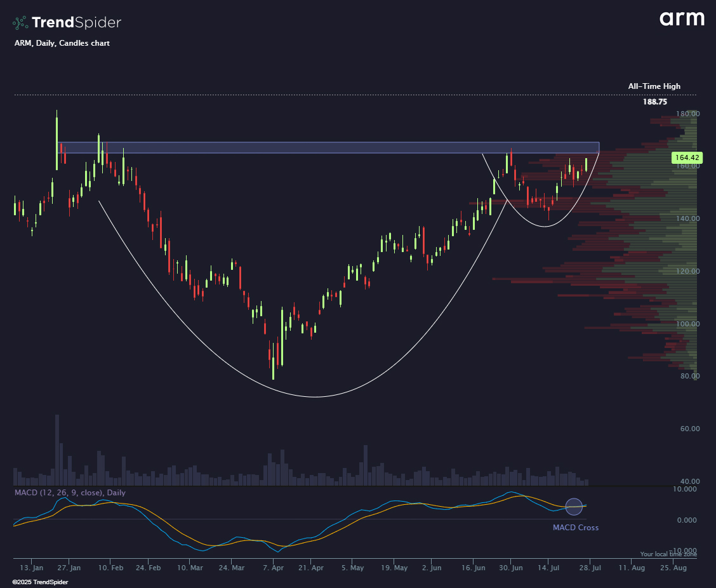This screenshot has height=588, width=716.
Task: Click the 140.00 price axis label
Action: click(687, 218)
